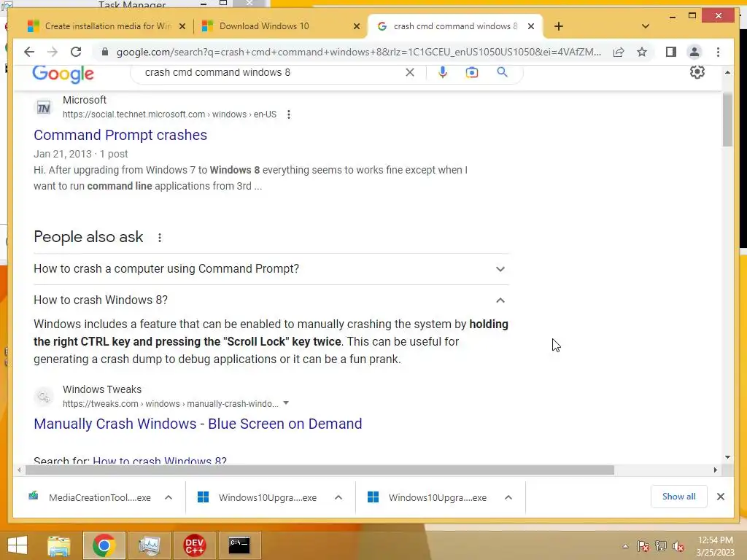Click the Windows Tweaks site link
Image resolution: width=747 pixels, height=560 pixels.
(102, 389)
